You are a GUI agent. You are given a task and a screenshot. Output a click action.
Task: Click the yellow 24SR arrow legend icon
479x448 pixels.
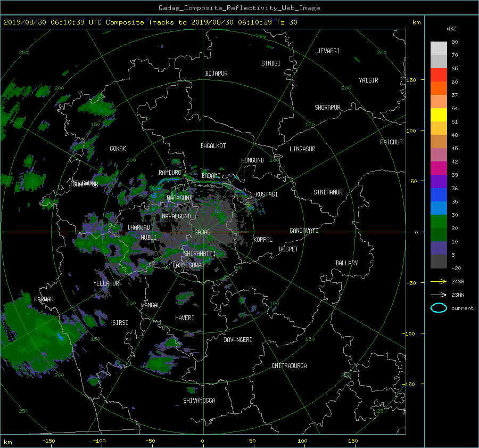pos(439,281)
